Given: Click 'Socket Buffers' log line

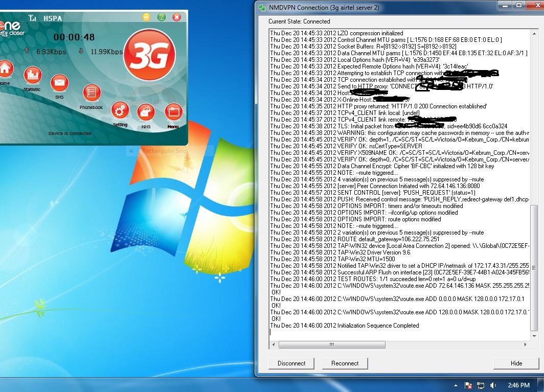Looking at the screenshot, I should pyautogui.click(x=363, y=46).
